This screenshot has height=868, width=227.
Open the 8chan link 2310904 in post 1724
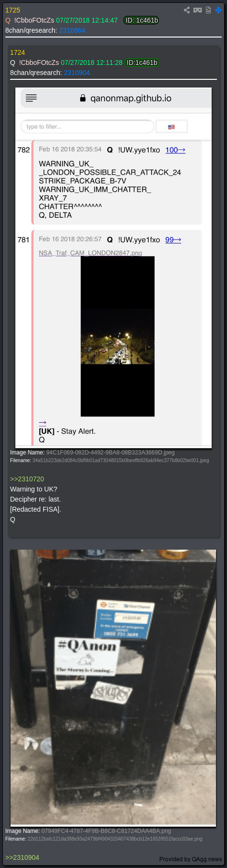(77, 73)
